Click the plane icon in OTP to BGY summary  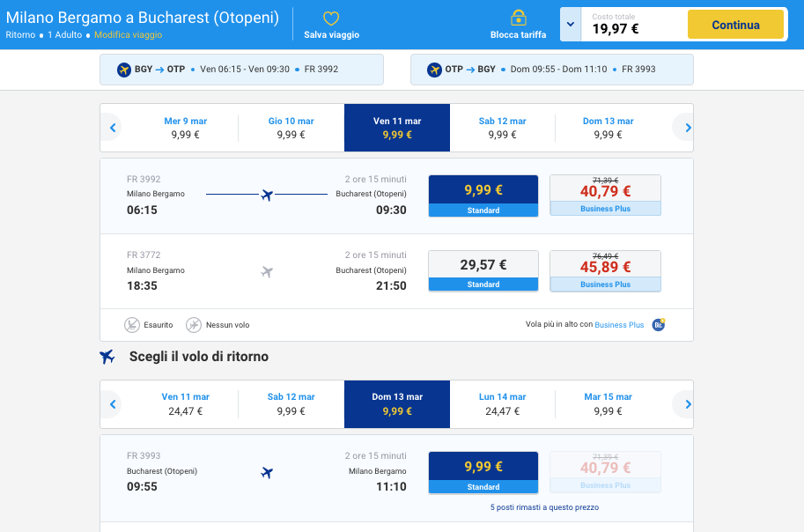point(434,69)
